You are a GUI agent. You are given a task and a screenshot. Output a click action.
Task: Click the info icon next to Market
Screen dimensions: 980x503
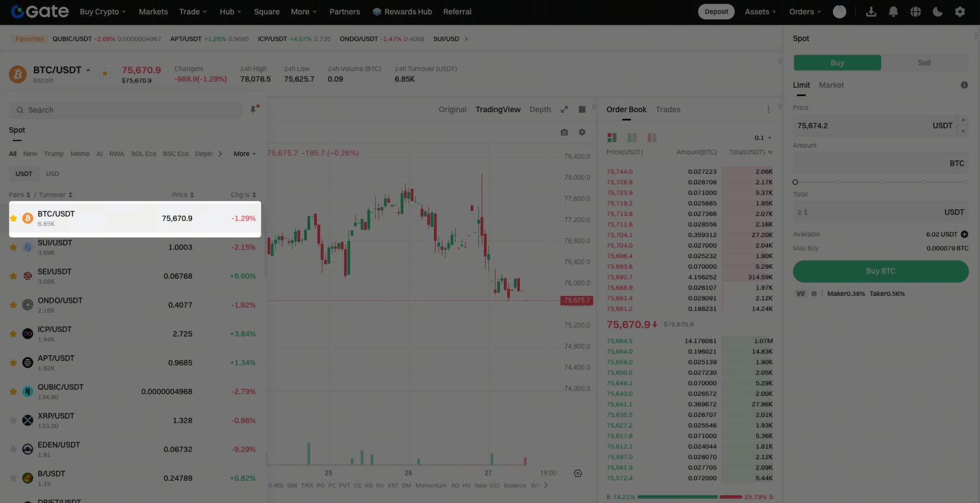964,85
